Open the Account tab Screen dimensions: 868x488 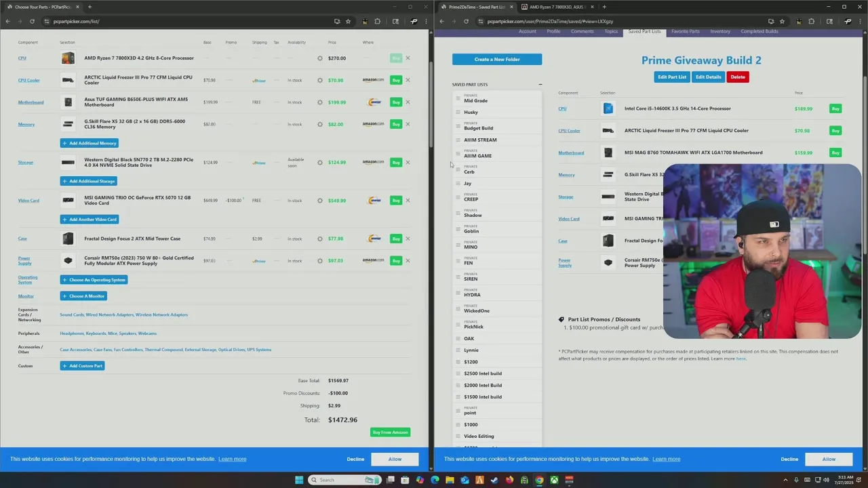528,31
